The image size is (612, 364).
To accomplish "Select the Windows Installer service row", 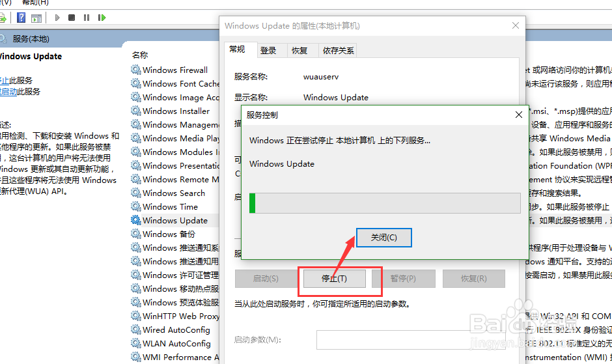I will pyautogui.click(x=175, y=111).
